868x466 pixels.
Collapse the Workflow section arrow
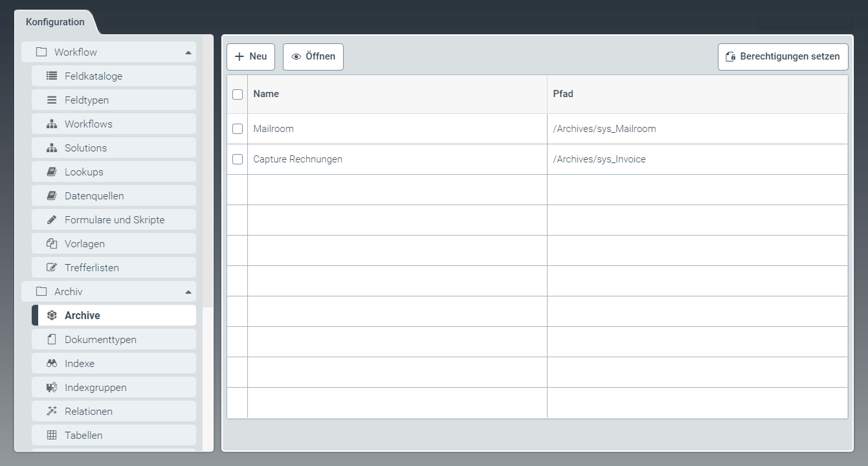point(188,52)
